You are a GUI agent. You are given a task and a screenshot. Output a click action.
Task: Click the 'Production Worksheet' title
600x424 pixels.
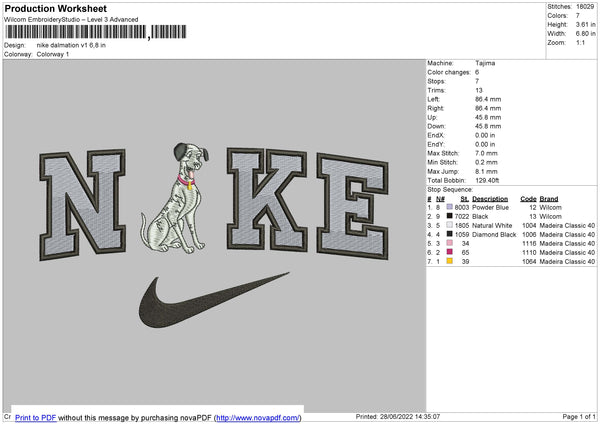coord(56,8)
